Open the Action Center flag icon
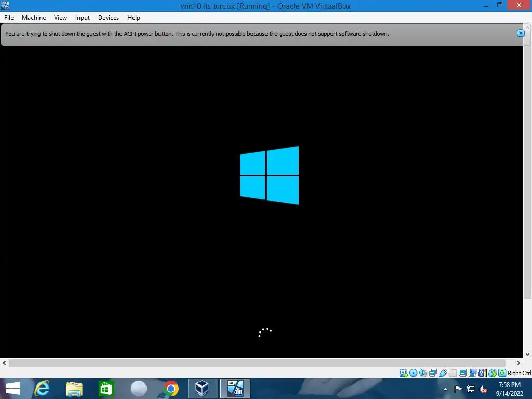 [458, 389]
